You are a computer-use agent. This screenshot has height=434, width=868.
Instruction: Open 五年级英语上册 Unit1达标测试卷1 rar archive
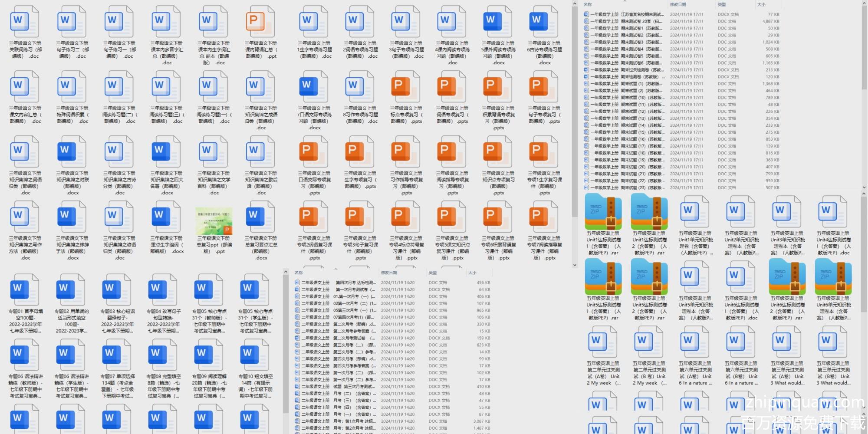pyautogui.click(x=603, y=213)
